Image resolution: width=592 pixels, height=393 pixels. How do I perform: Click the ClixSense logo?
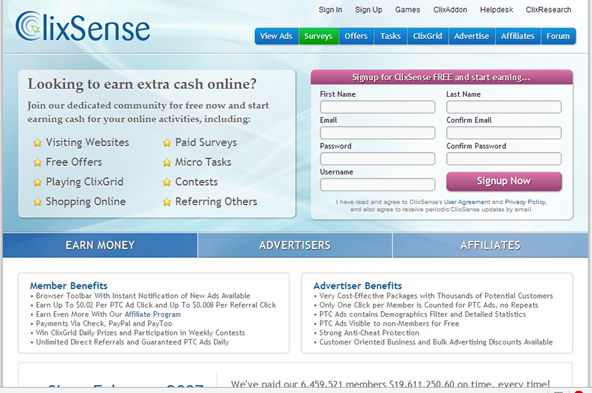[83, 27]
